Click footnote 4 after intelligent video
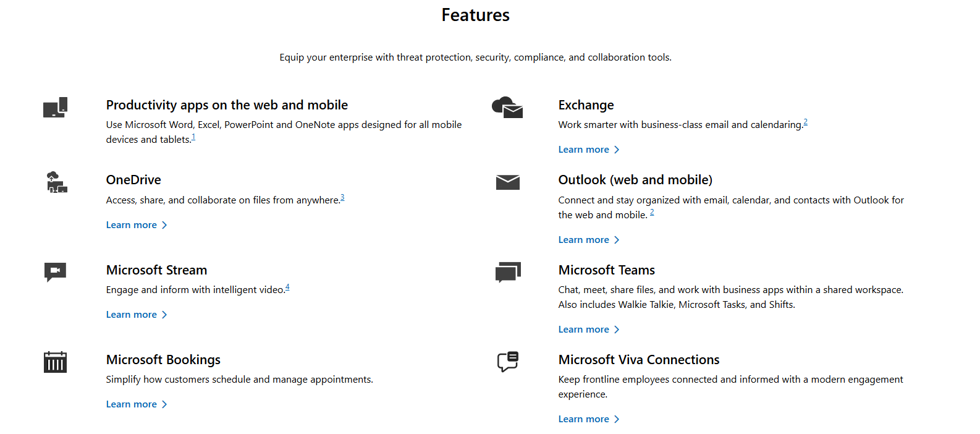The height and width of the screenshot is (434, 980). point(287,286)
